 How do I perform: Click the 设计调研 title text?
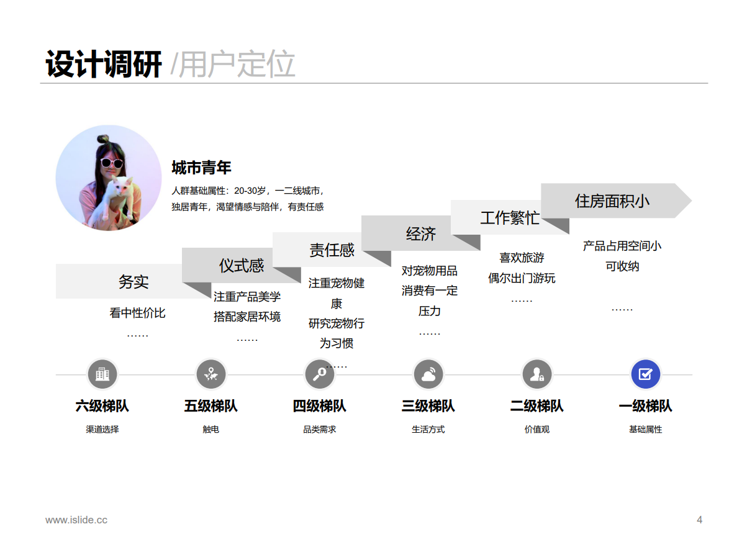click(104, 64)
